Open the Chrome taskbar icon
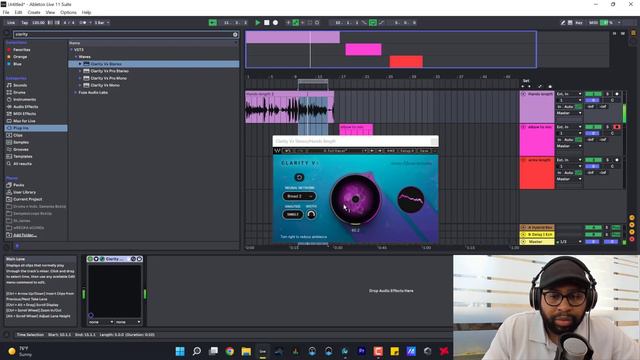The image size is (640, 360). [x=230, y=351]
